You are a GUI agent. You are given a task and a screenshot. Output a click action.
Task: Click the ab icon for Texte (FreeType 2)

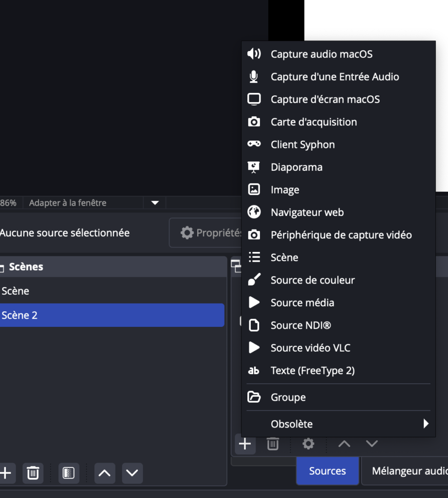[254, 370]
